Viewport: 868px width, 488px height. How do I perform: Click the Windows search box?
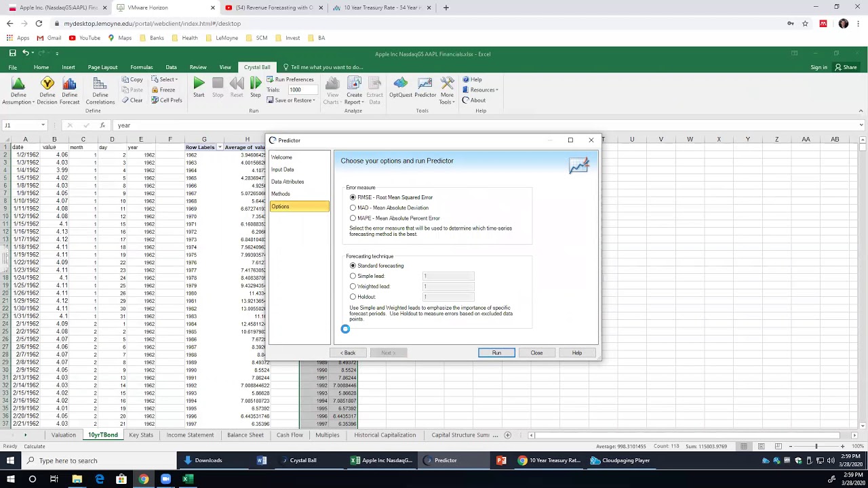coord(98,461)
